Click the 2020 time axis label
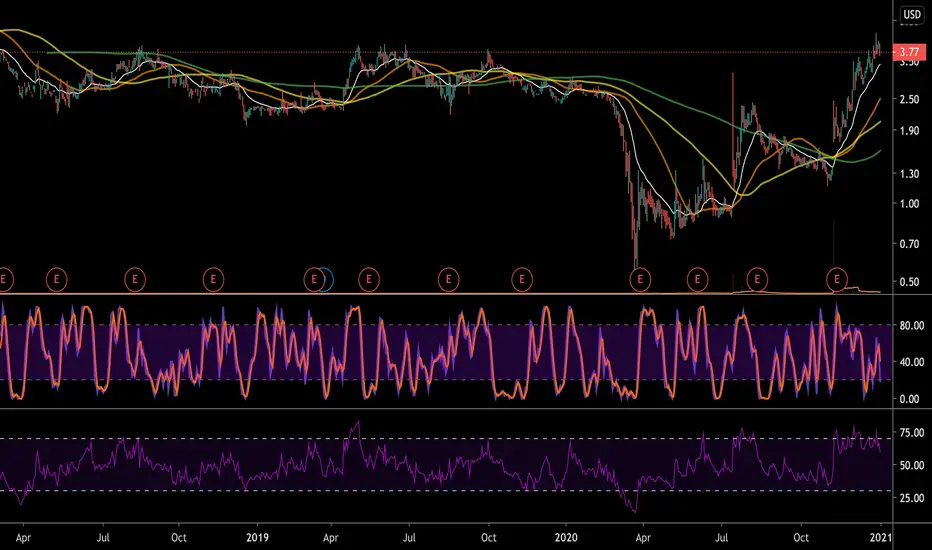 [x=566, y=538]
